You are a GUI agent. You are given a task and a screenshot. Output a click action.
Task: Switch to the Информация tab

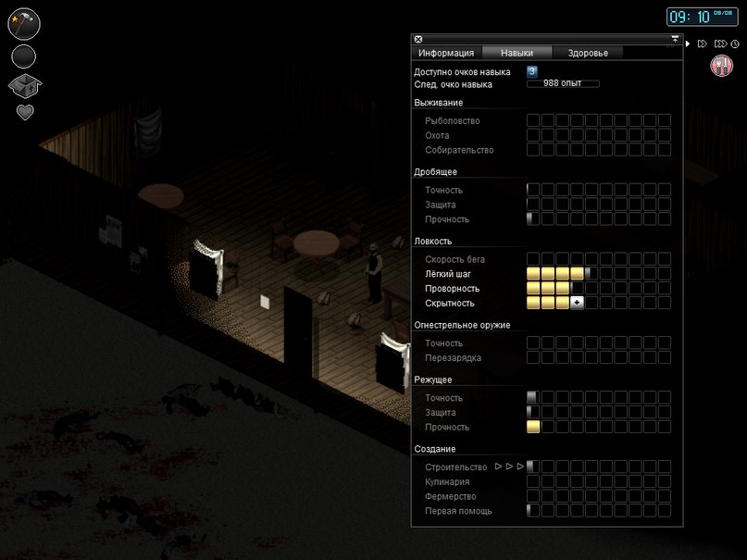pyautogui.click(x=446, y=53)
